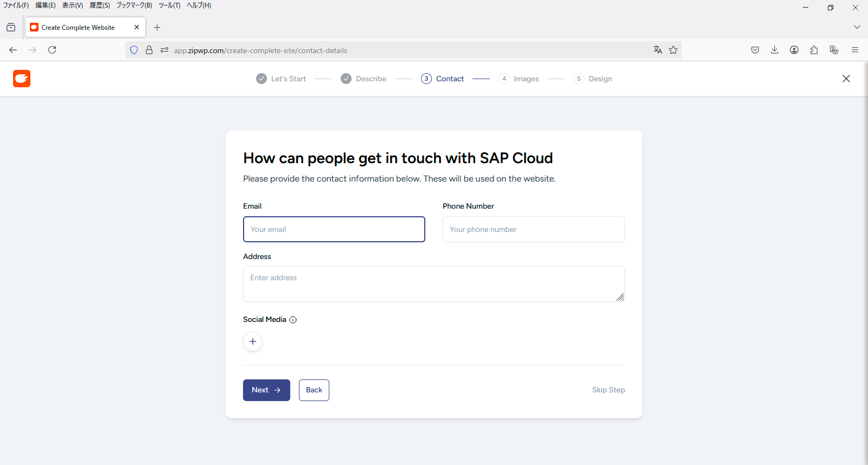This screenshot has width=868, height=465.
Task: Open the 表示(V) menu
Action: click(x=73, y=5)
